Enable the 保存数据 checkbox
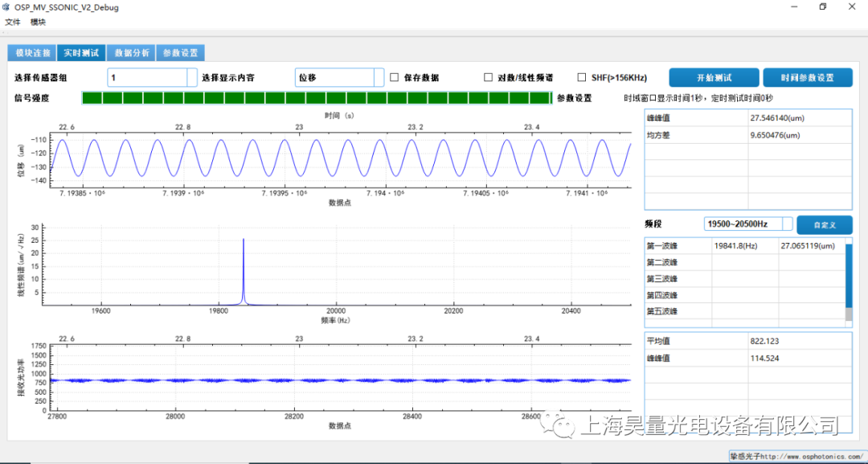This screenshot has width=868, height=464. [393, 77]
